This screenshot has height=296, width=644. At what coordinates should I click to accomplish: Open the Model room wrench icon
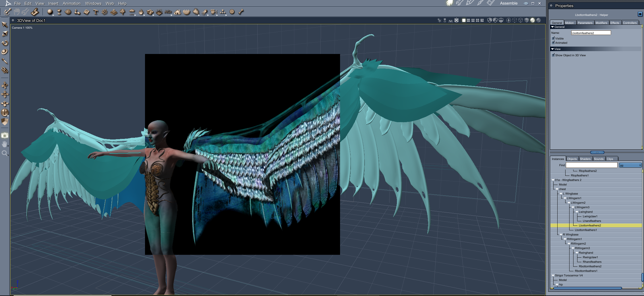coord(460,3)
